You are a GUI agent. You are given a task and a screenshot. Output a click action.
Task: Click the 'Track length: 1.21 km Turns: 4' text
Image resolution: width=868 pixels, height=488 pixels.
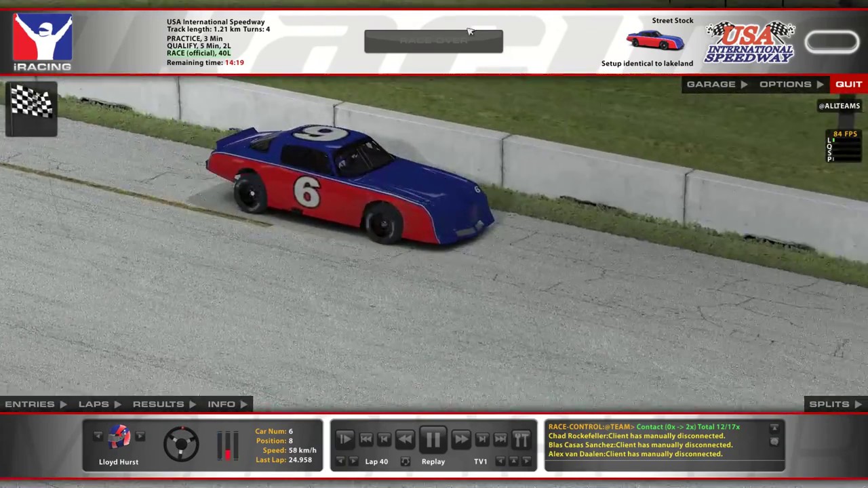218,30
